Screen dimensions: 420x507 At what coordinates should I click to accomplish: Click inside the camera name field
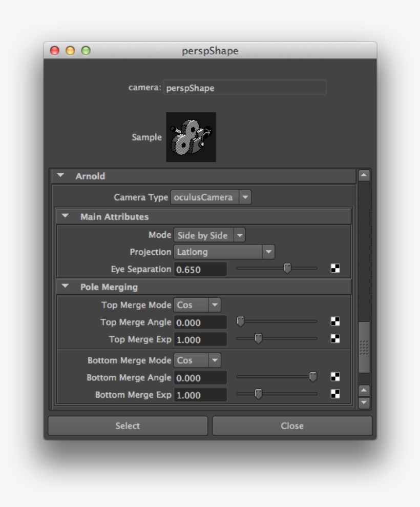pyautogui.click(x=245, y=88)
